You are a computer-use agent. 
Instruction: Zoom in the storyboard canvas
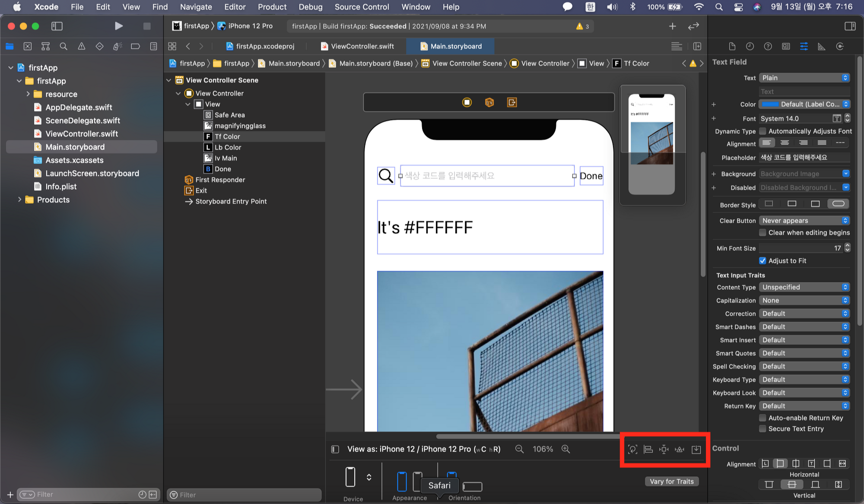tap(565, 449)
